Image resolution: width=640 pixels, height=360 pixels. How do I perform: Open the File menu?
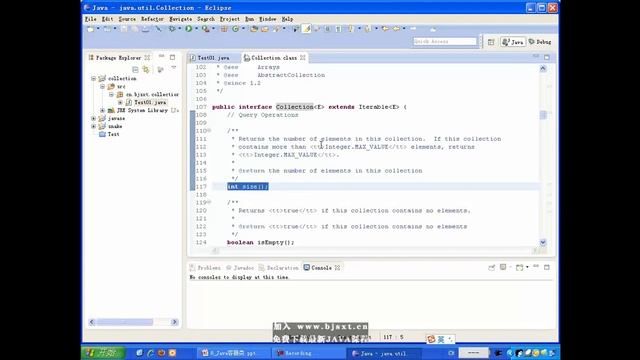tap(91, 19)
